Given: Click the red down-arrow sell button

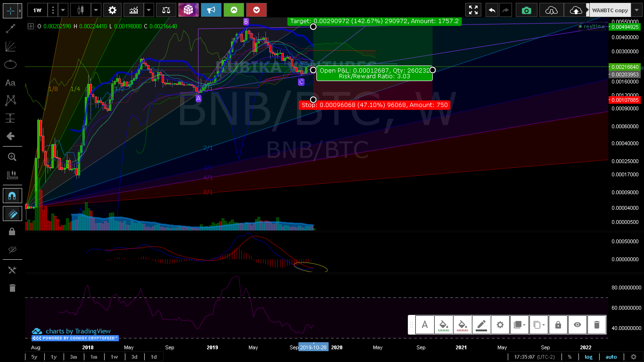Looking at the screenshot, I should coord(256,10).
